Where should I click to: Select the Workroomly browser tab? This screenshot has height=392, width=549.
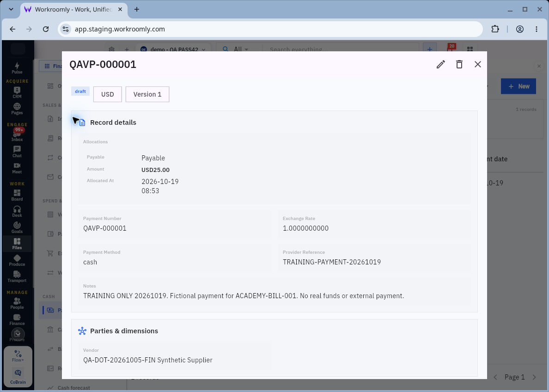pos(73,9)
